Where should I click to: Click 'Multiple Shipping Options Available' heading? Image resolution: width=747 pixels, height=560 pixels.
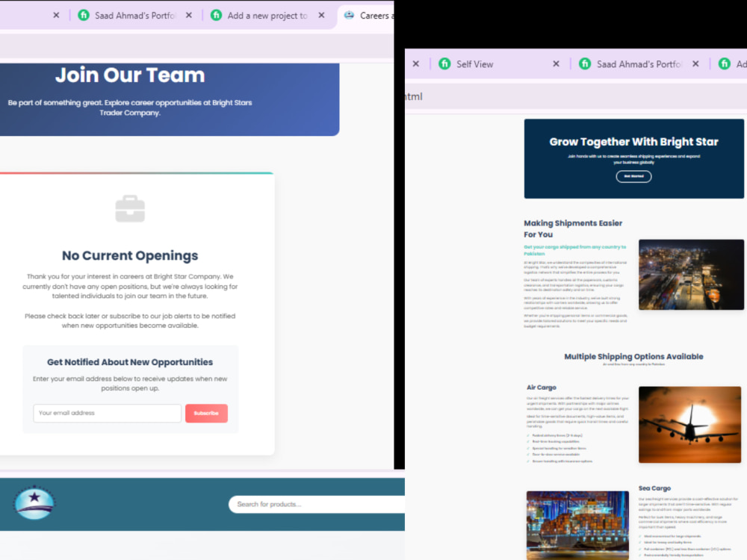(633, 357)
